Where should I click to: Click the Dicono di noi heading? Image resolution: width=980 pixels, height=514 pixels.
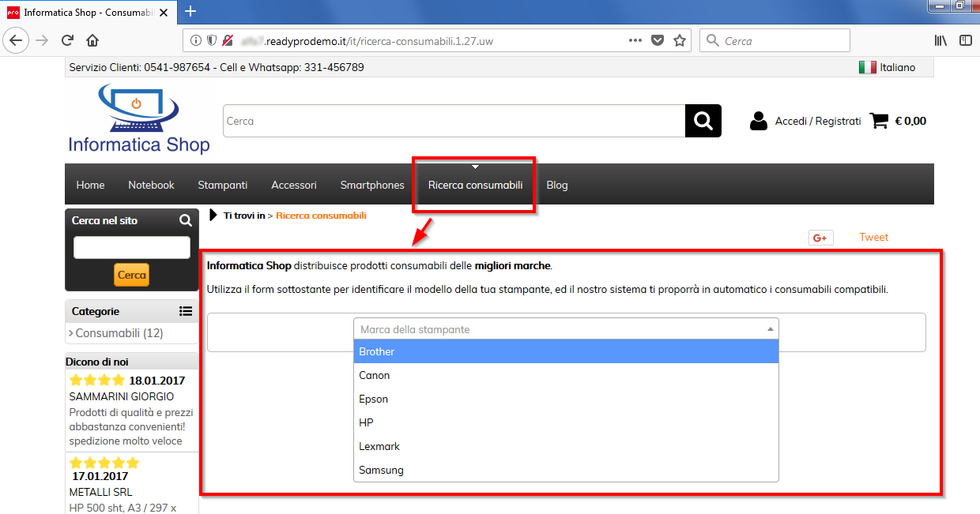pos(97,362)
